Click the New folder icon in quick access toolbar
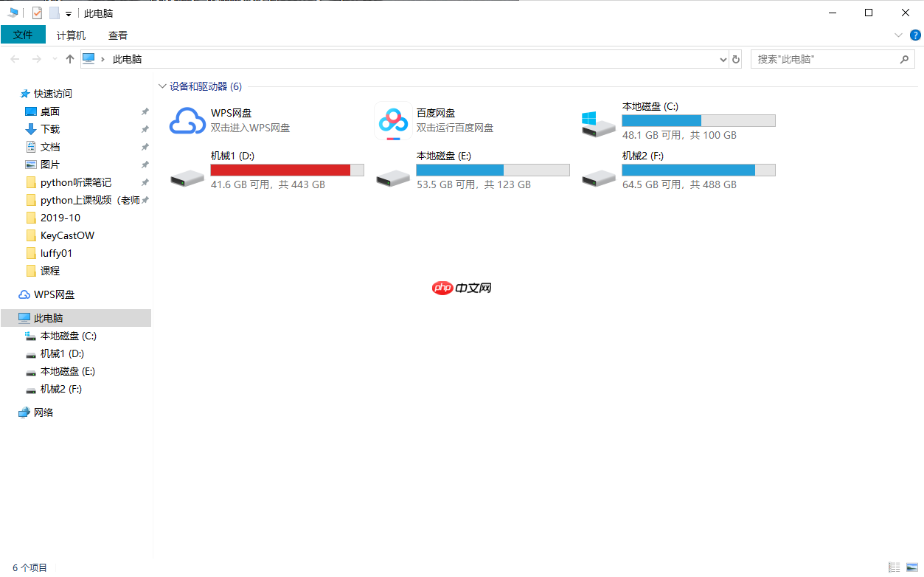The width and height of the screenshot is (924, 577). tap(55, 13)
